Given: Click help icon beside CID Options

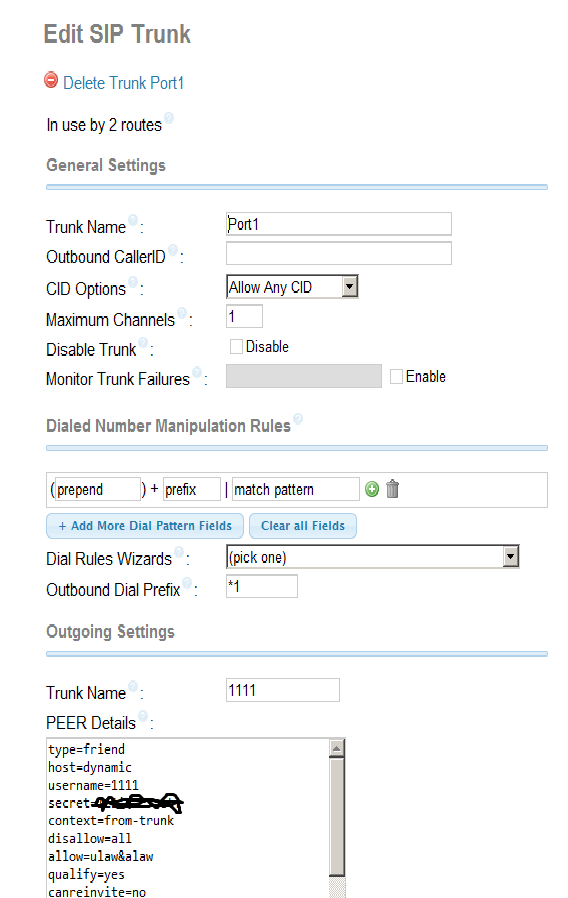Looking at the screenshot, I should (133, 282).
